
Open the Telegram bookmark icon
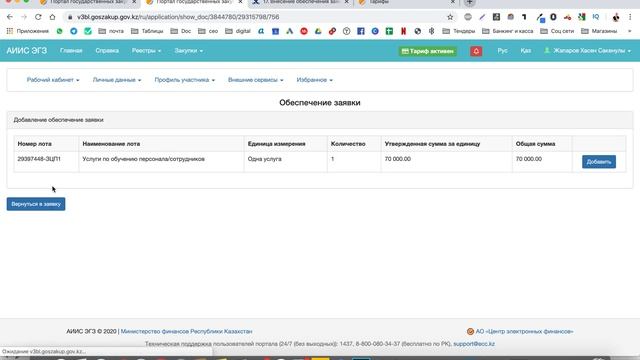click(73, 31)
